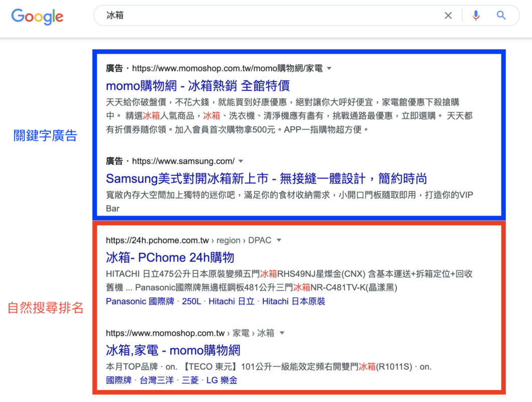Viewport: 532px width, 402px height.
Task: Open dropdown arrow next to pchome URL
Action: point(279,240)
